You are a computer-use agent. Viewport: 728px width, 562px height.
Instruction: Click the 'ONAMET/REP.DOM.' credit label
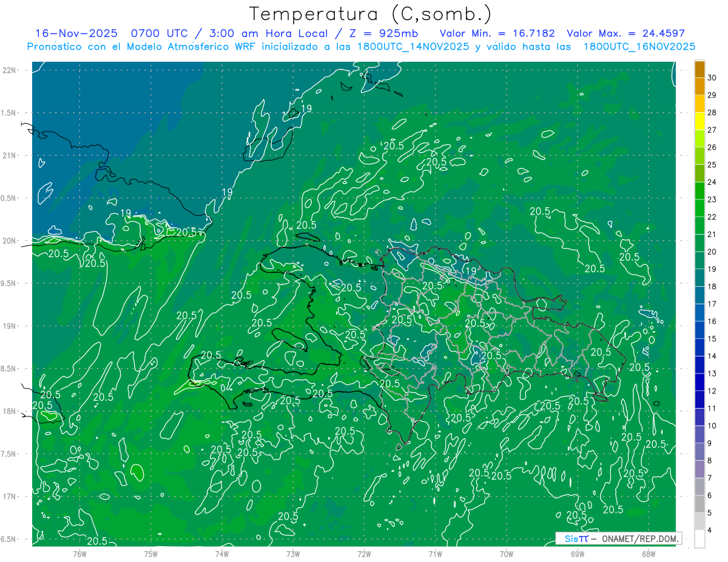pyautogui.click(x=640, y=538)
